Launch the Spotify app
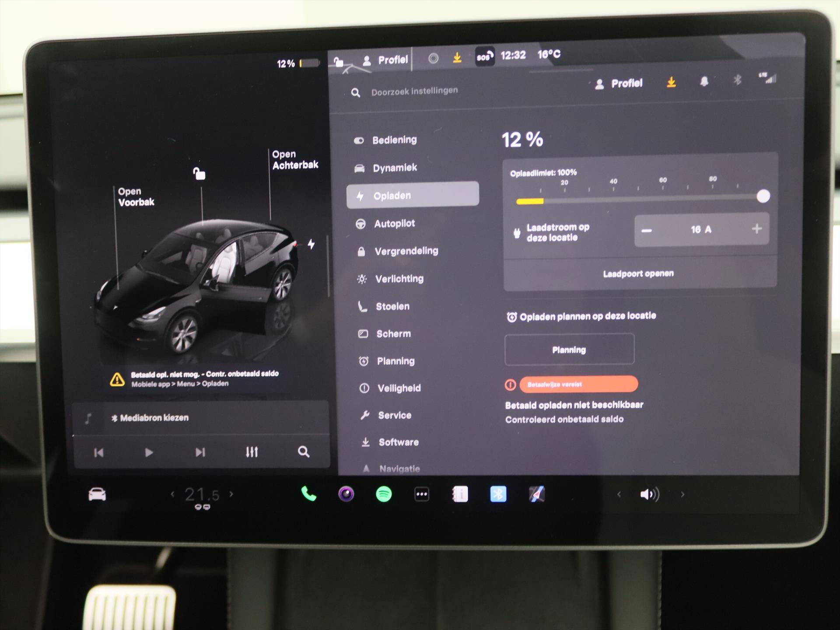The image size is (840, 630). click(x=384, y=494)
